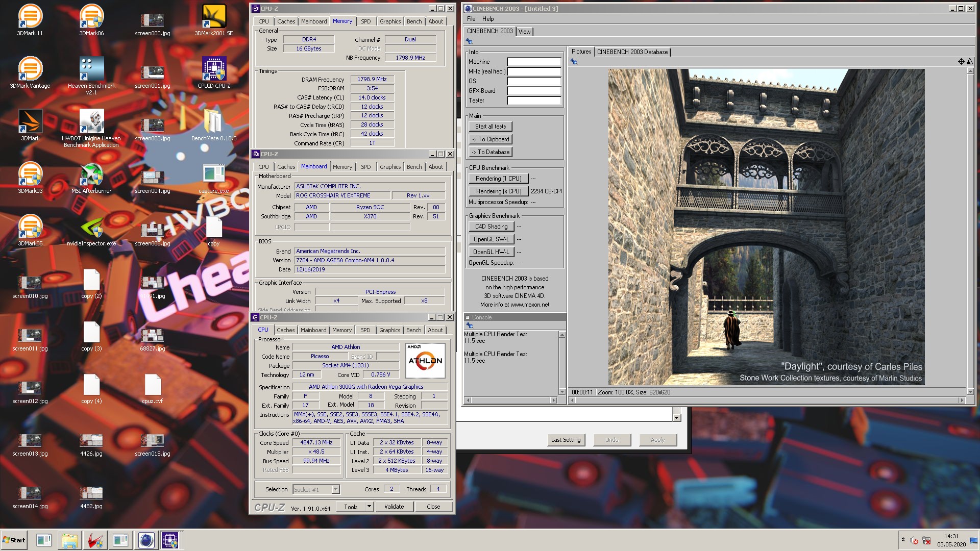Screen dimensions: 980x551
Task: Run Rendering (x CPU) benchmark
Action: [x=499, y=191]
